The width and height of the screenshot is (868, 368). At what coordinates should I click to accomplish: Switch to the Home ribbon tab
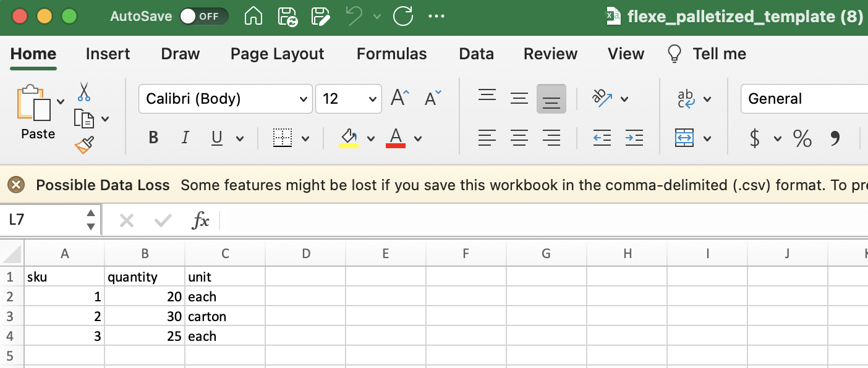coord(33,54)
